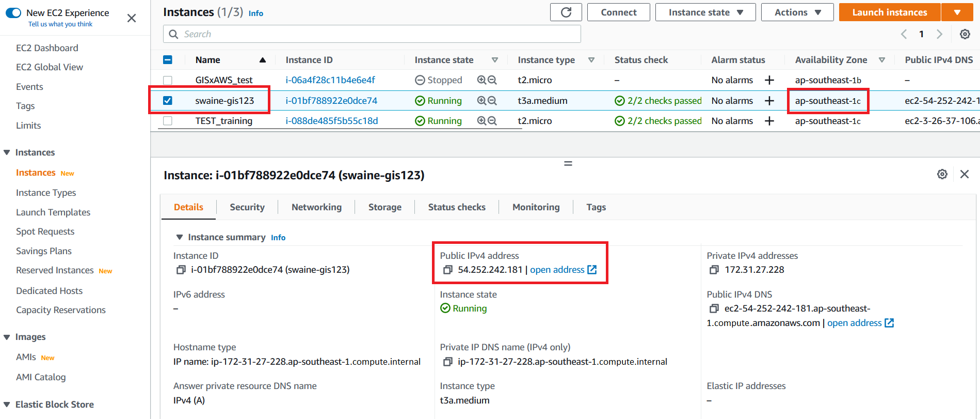
Task: Check the GISxAWS_test row checkbox
Action: (168, 80)
